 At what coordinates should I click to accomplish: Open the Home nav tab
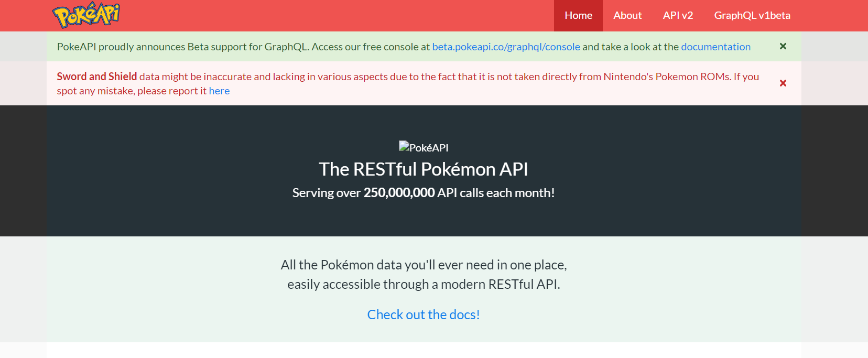578,16
